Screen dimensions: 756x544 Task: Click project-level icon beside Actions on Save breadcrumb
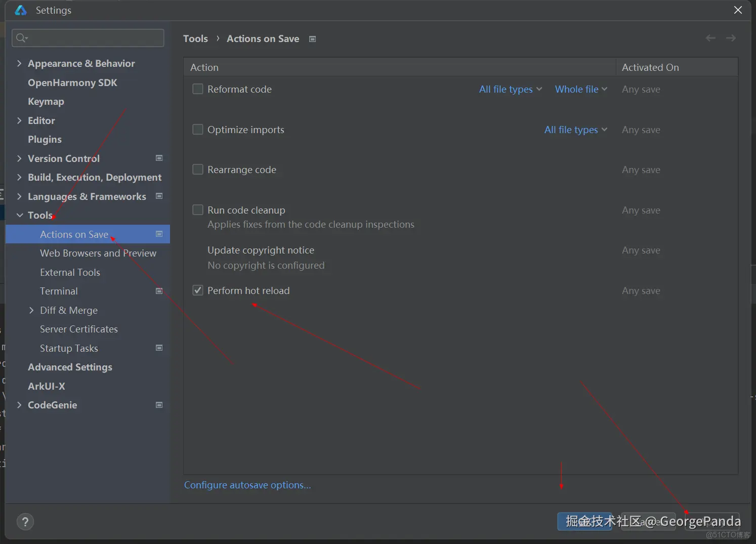coord(313,39)
